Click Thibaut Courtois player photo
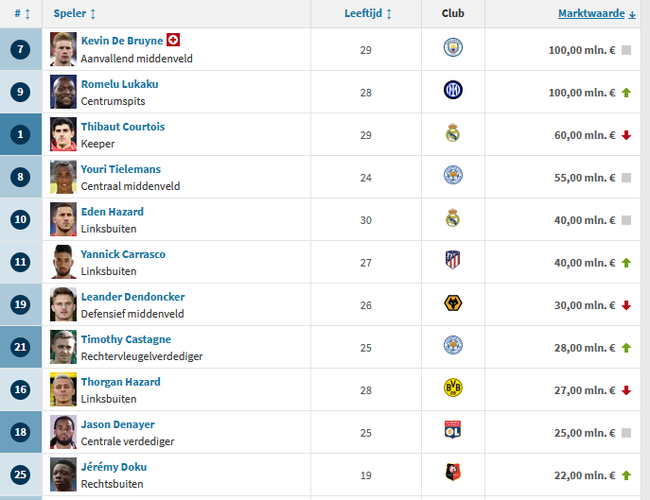 pyautogui.click(x=63, y=134)
